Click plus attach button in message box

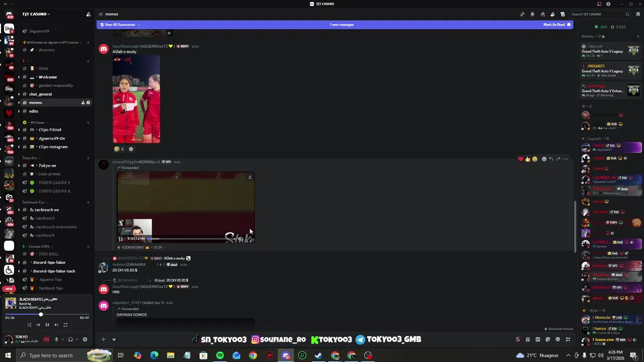[103, 339]
